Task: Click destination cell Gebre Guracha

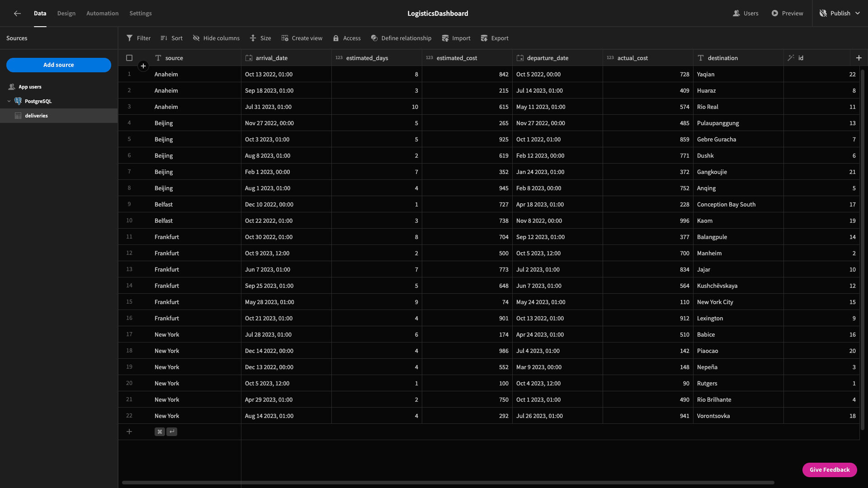Action: (738, 139)
